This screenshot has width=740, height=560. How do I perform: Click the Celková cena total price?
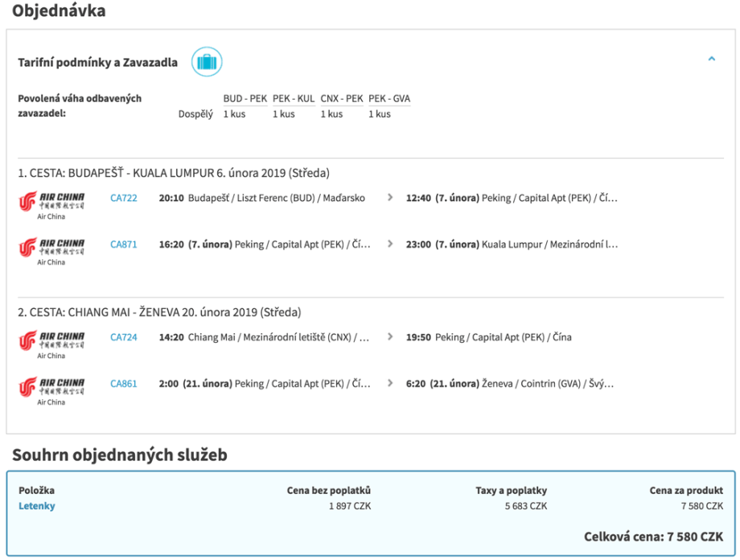653,537
